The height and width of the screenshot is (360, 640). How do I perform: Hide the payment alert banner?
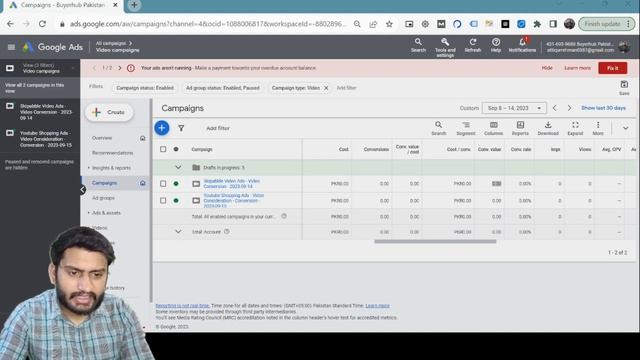pyautogui.click(x=547, y=68)
